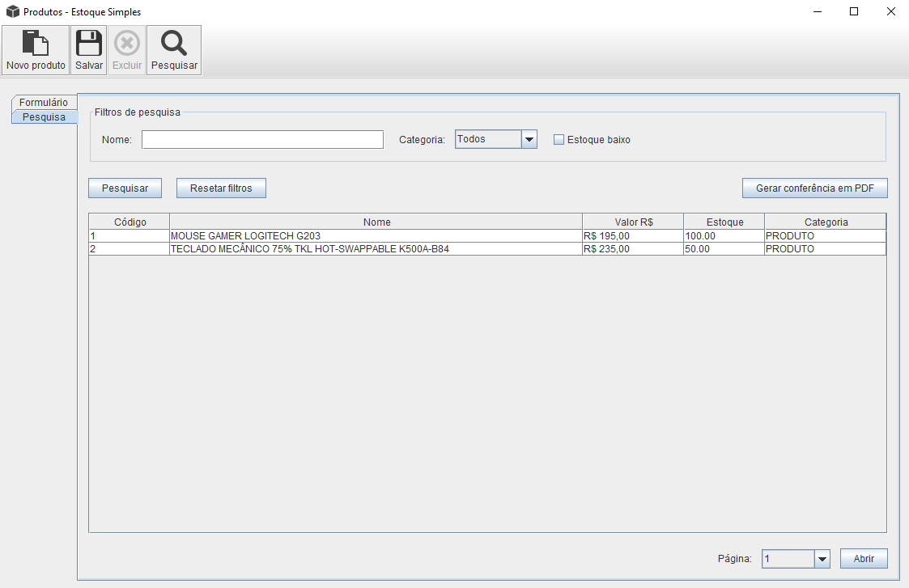
Task: Maximize the Produtos window
Action: click(x=854, y=12)
